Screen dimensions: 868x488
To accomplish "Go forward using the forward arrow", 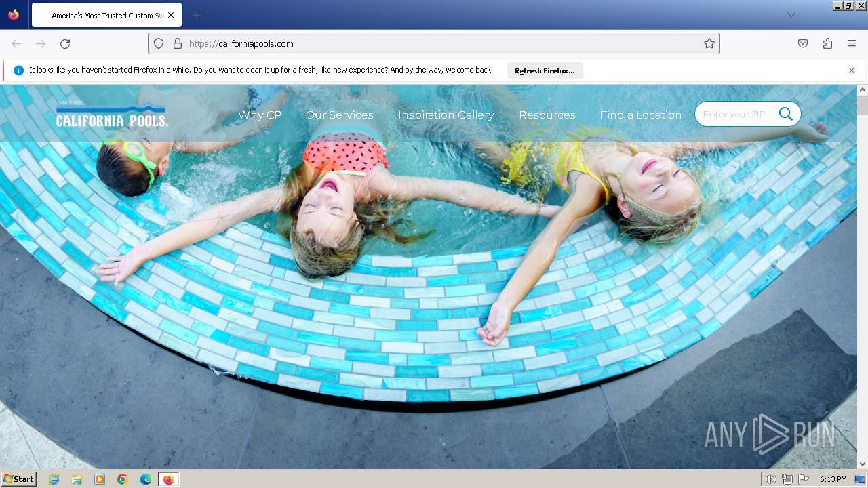I will [41, 43].
